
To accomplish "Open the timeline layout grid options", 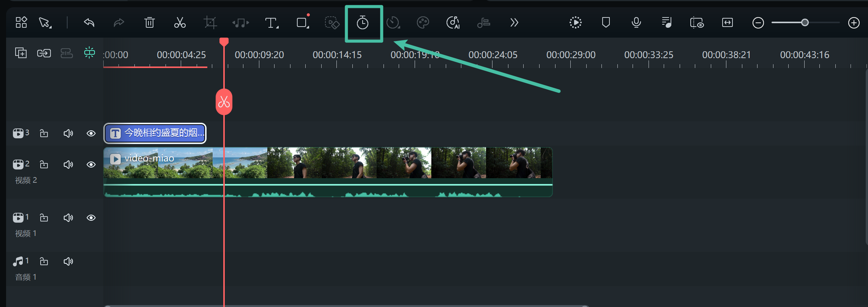I will coord(21,22).
